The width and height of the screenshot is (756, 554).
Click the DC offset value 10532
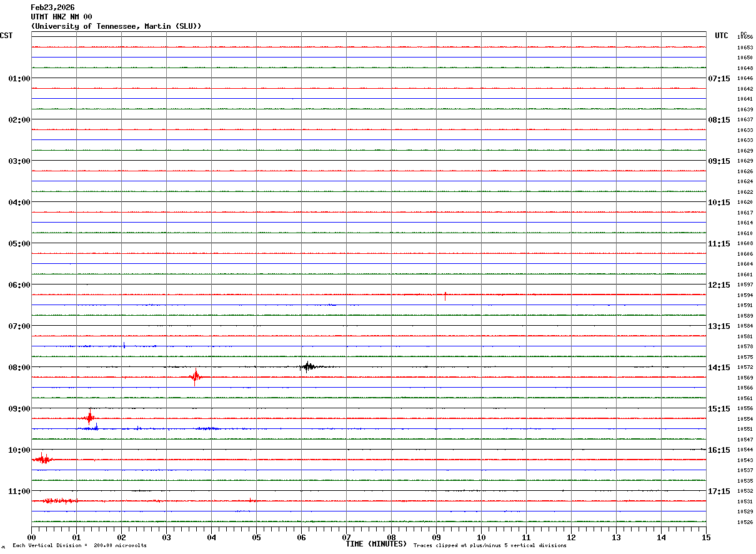[745, 491]
